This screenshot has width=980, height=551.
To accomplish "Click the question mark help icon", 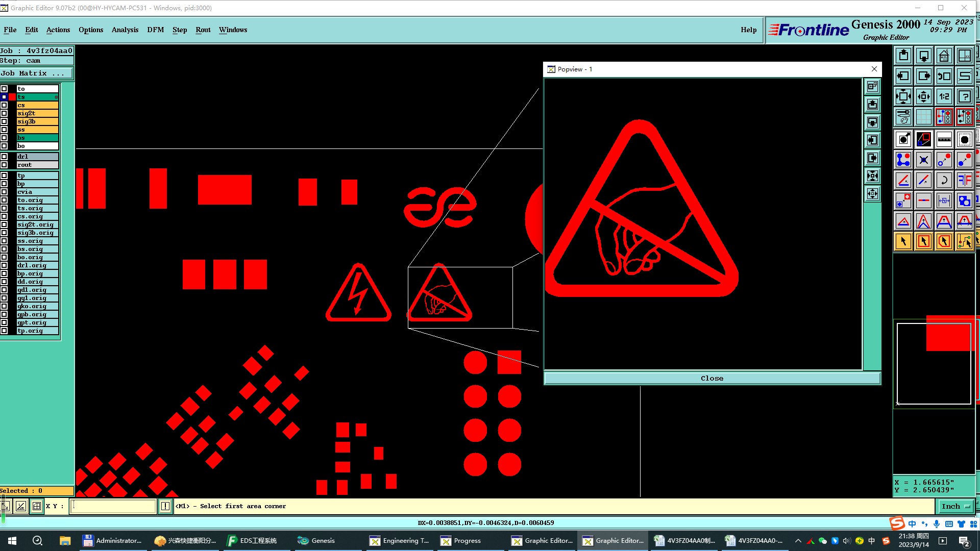I will click(964, 96).
